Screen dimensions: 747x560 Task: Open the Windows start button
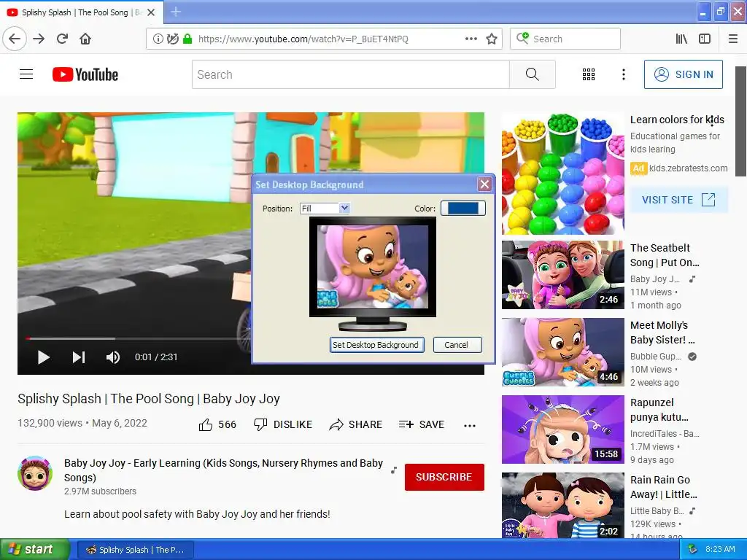tap(35, 550)
